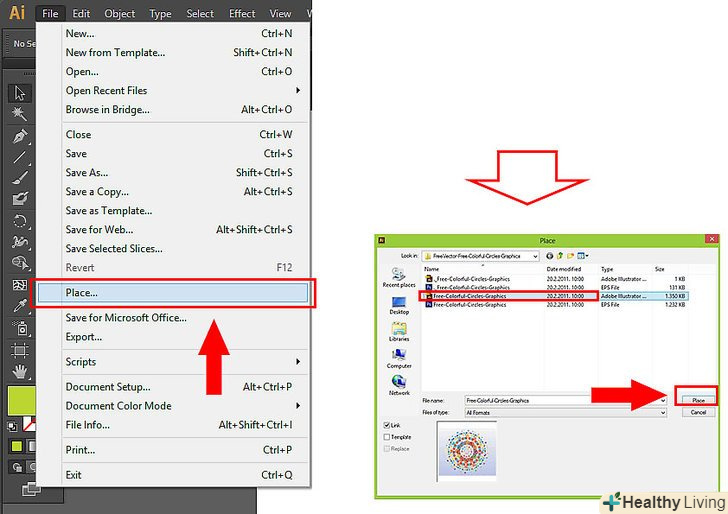Select the Paintbrush tool

point(20,178)
